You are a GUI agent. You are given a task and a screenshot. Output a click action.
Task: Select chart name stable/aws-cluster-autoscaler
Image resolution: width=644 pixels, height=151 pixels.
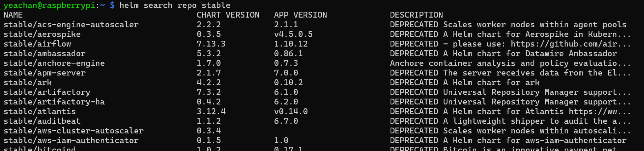tap(74, 131)
